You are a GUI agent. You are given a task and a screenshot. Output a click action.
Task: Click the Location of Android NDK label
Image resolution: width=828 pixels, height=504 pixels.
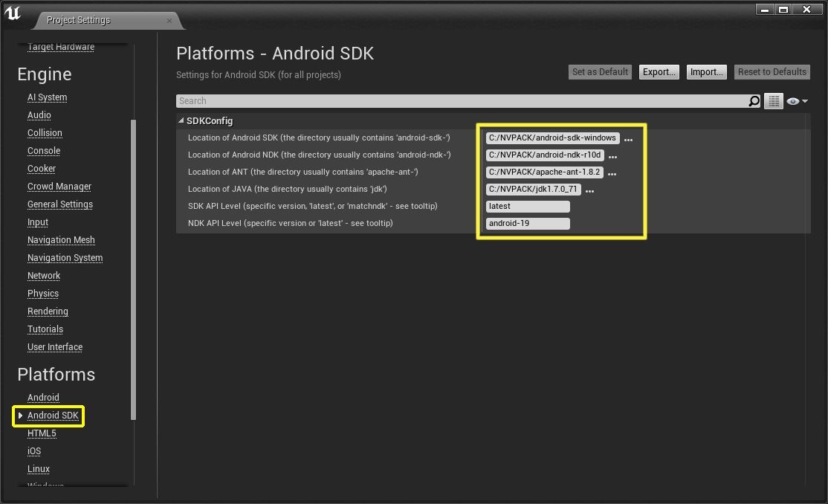pyautogui.click(x=320, y=155)
